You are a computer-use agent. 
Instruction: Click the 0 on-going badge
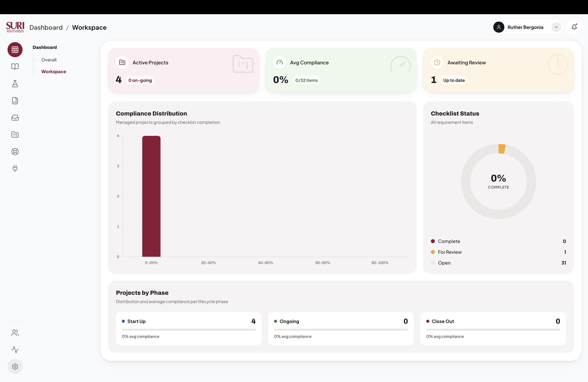click(140, 80)
